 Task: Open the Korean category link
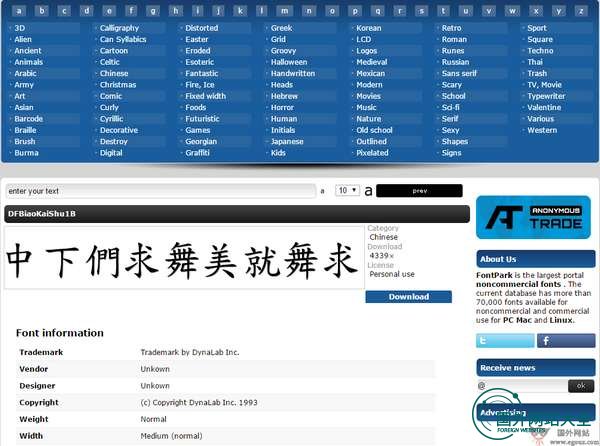coord(369,28)
